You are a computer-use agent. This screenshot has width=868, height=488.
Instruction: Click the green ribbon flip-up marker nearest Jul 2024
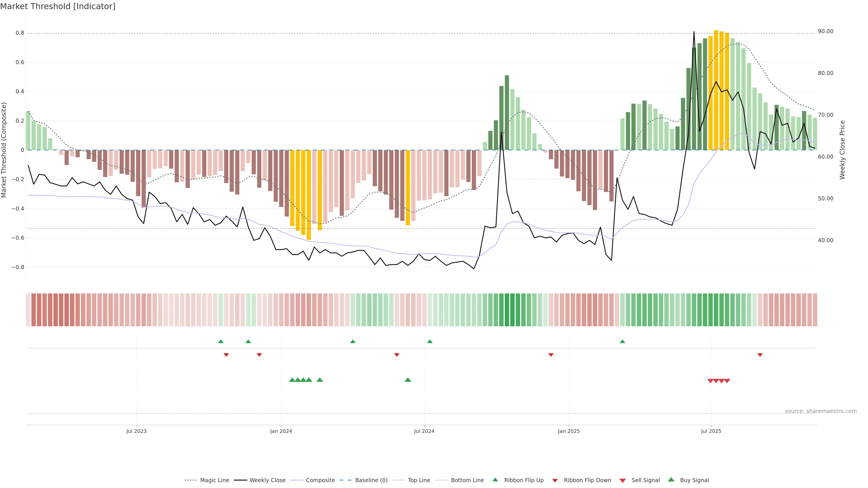coord(430,342)
